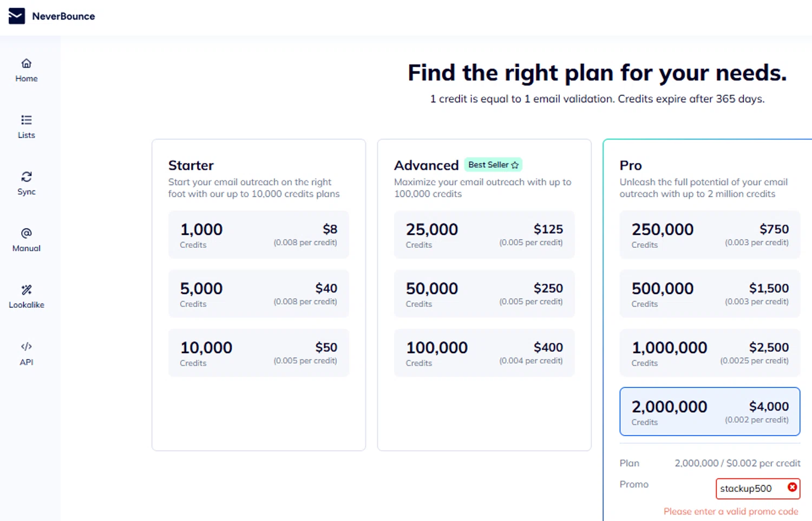Screen dimensions: 812x521
Task: Select the 1,000,000 credits $2,500 plan
Action: [709, 353]
